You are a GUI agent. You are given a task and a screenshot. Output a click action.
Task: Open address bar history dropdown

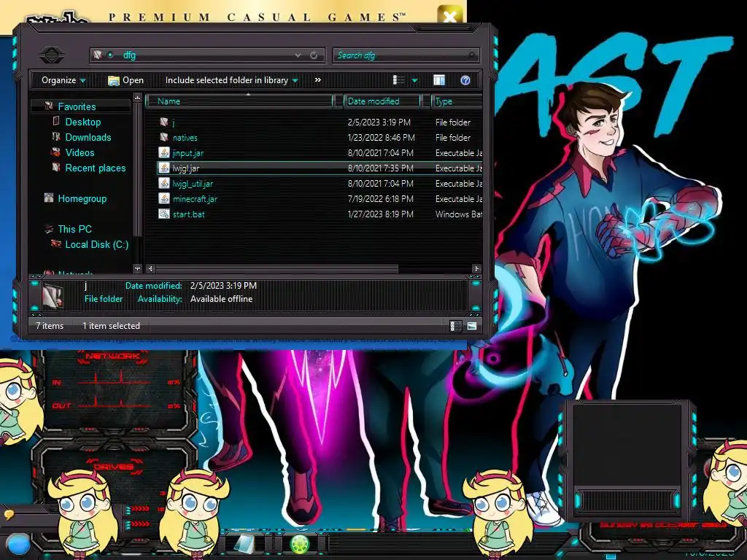coord(298,55)
